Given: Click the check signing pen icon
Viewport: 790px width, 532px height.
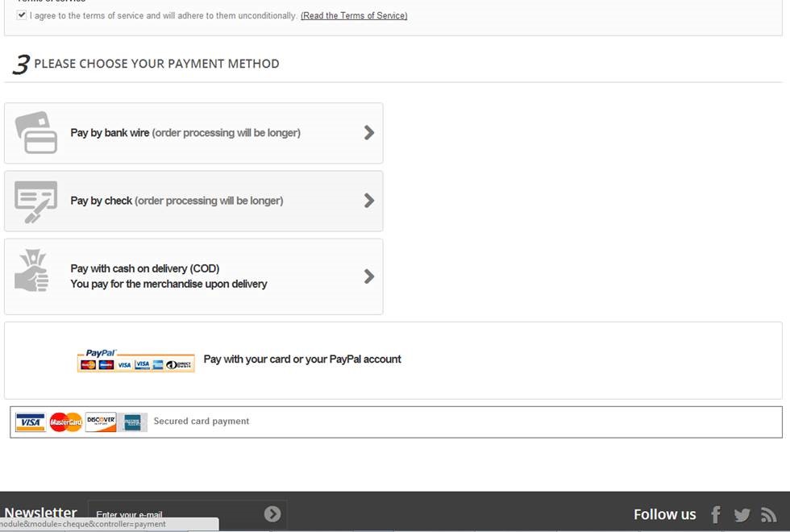Looking at the screenshot, I should [36, 202].
